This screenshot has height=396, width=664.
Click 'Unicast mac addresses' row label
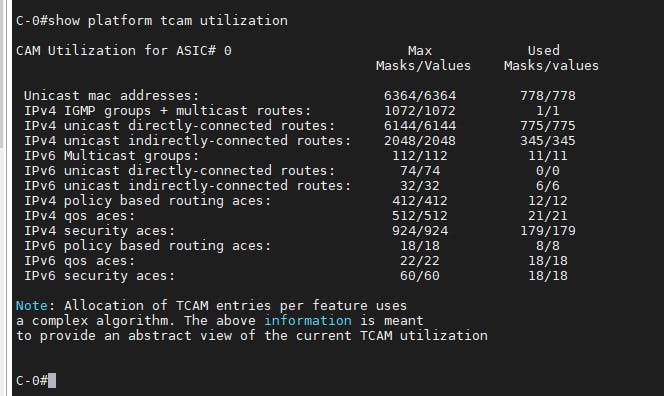point(111,96)
